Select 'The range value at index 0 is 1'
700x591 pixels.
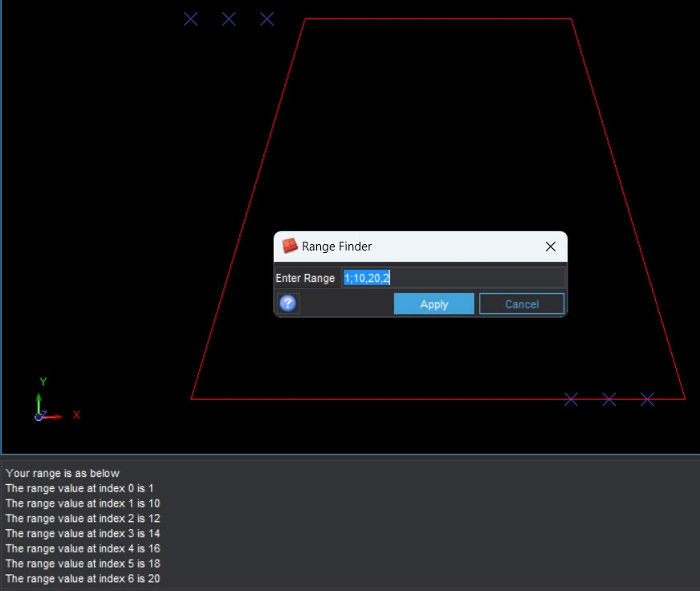(x=79, y=488)
